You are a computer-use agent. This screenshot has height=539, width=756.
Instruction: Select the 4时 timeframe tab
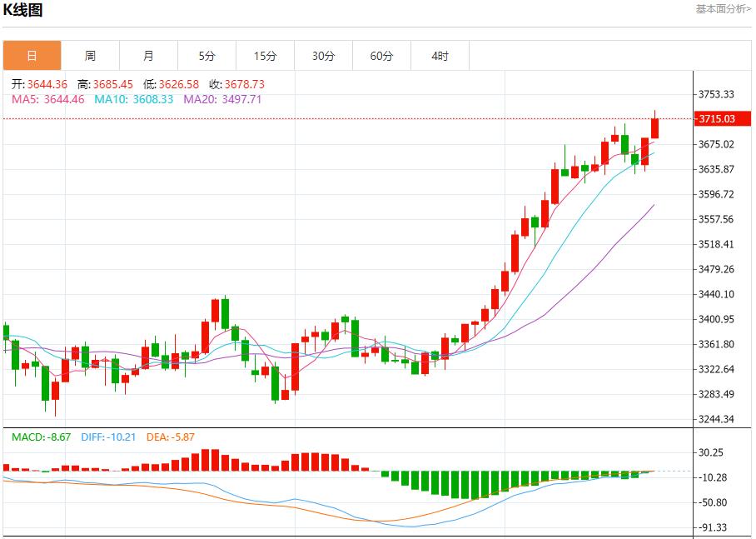[x=440, y=55]
